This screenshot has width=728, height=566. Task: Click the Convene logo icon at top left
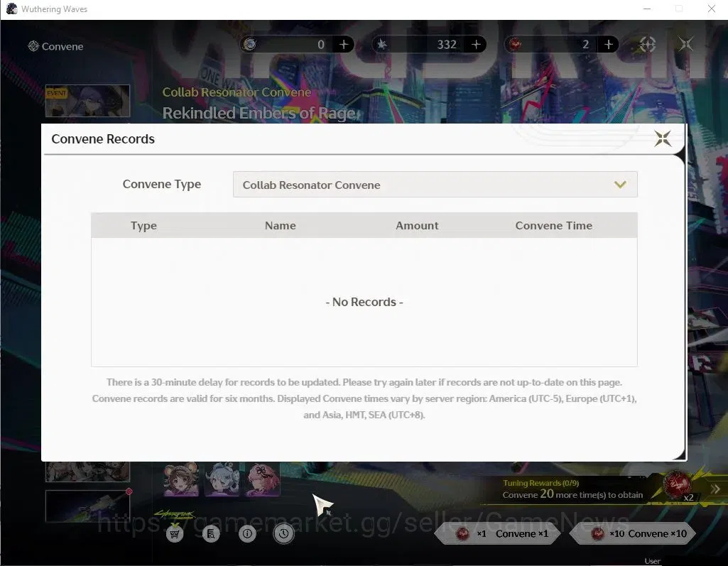pyautogui.click(x=33, y=46)
